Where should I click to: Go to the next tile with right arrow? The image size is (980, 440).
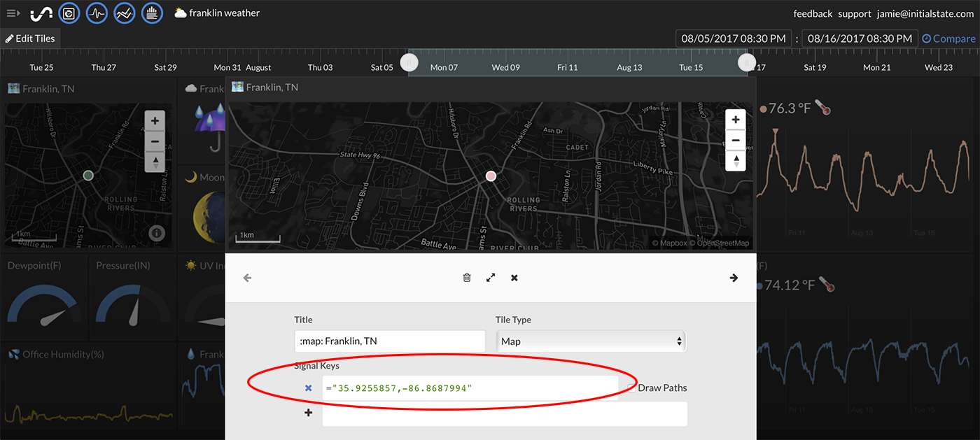pos(734,278)
